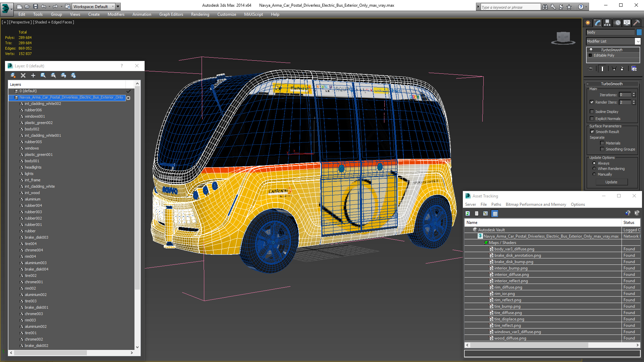Viewport: 644px width, 362px height.
Task: Click the New Scene icon in quick access toolbar
Action: [19, 6]
